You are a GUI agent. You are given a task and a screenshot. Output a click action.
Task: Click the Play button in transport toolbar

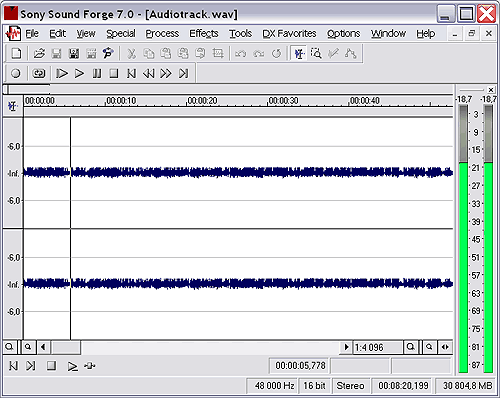click(79, 73)
